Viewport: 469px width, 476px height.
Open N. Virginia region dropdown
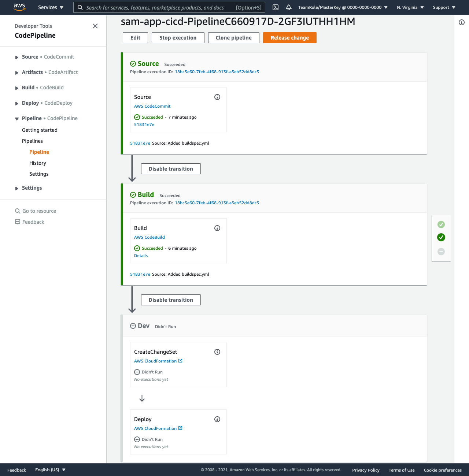point(410,7)
